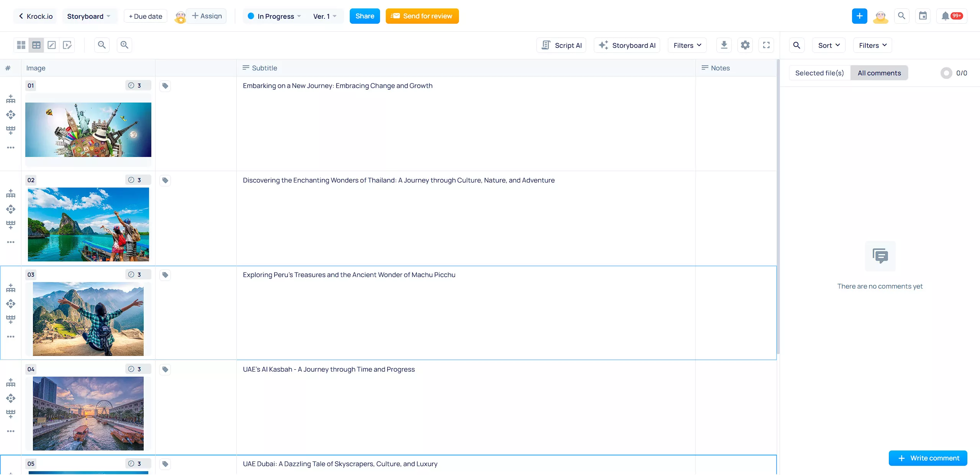
Task: Click Send for review button
Action: pos(423,16)
